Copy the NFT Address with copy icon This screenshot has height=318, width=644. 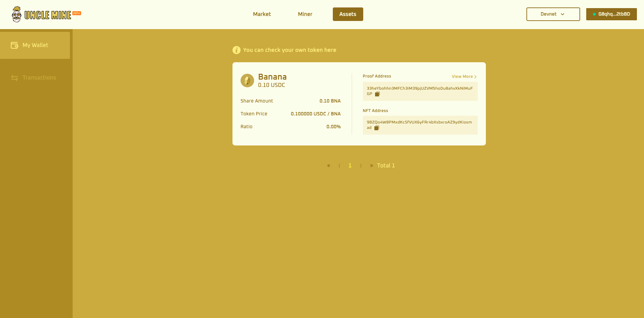point(377,128)
